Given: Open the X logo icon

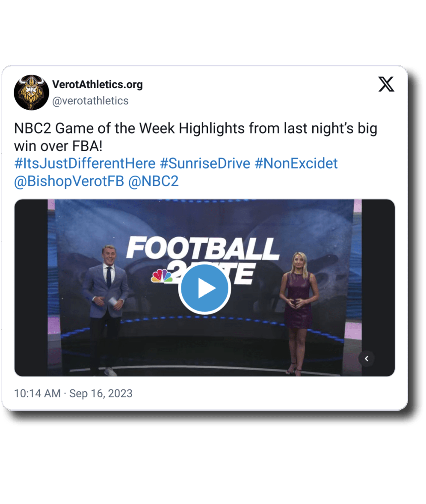Looking at the screenshot, I should 386,84.
